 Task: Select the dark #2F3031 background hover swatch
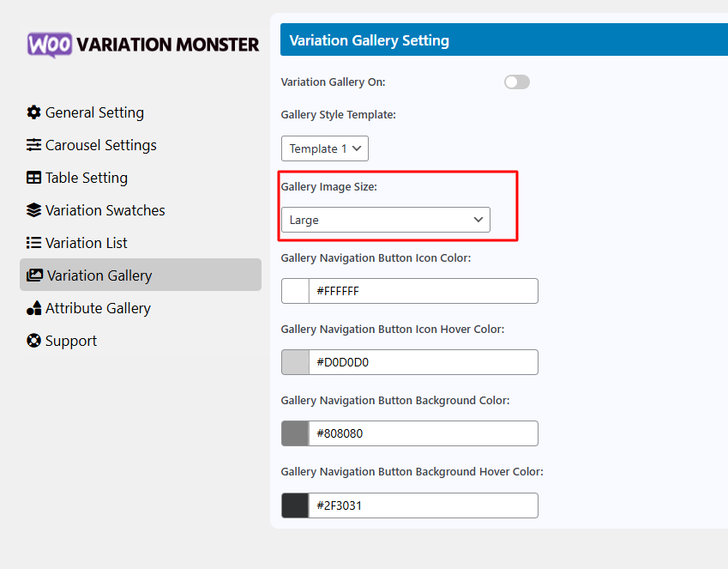pyautogui.click(x=295, y=505)
